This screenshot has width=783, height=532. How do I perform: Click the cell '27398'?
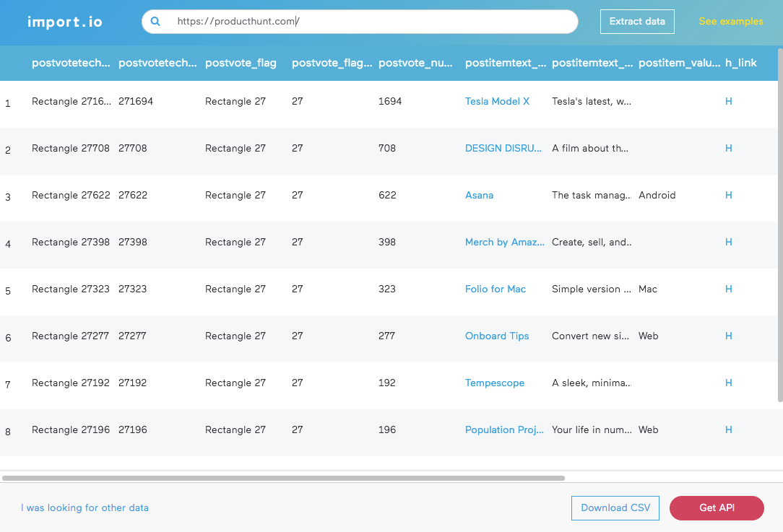(133, 242)
